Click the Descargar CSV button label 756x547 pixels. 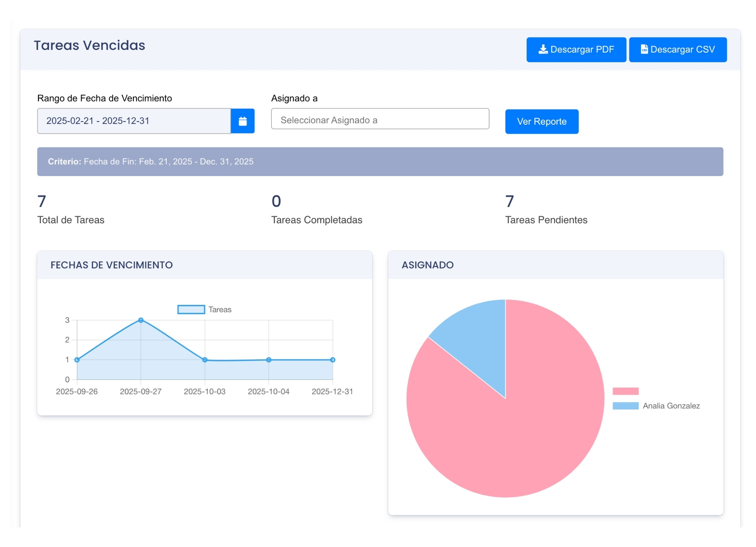click(682, 49)
